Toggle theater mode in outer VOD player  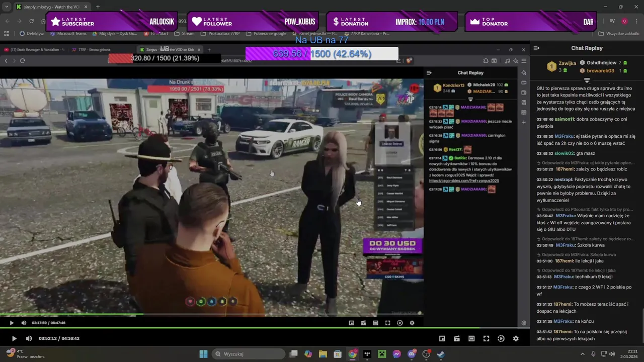(x=471, y=339)
